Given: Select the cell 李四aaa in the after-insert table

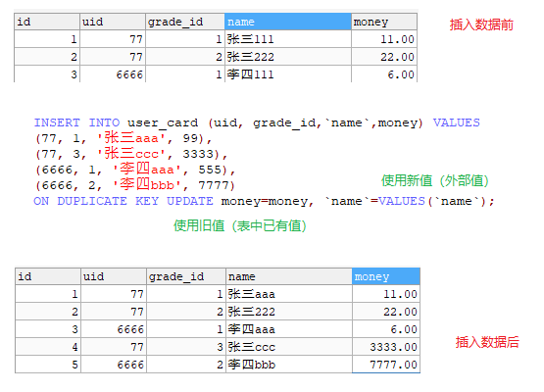Looking at the screenshot, I should tap(289, 329).
